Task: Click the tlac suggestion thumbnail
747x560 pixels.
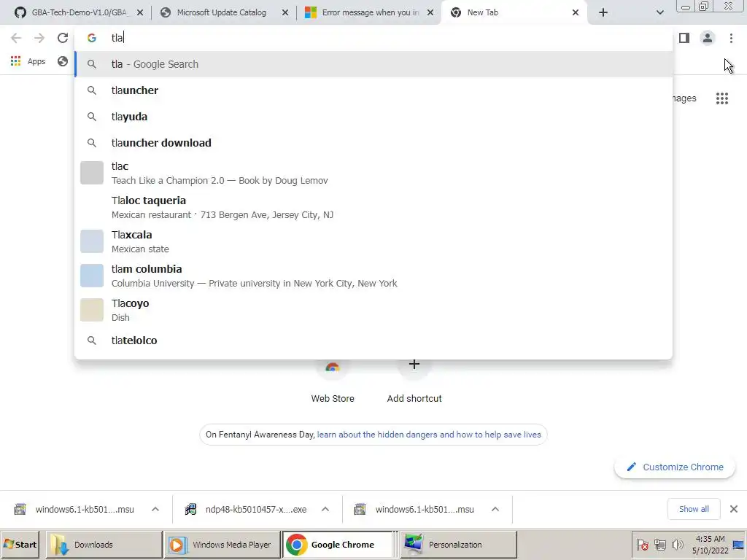Action: 92,173
